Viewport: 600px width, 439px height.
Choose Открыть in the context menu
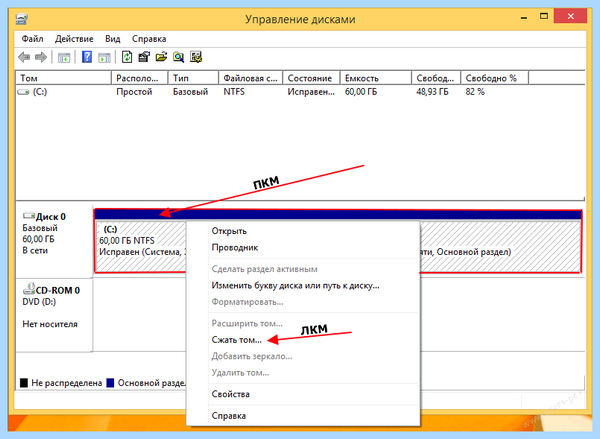tap(314, 231)
